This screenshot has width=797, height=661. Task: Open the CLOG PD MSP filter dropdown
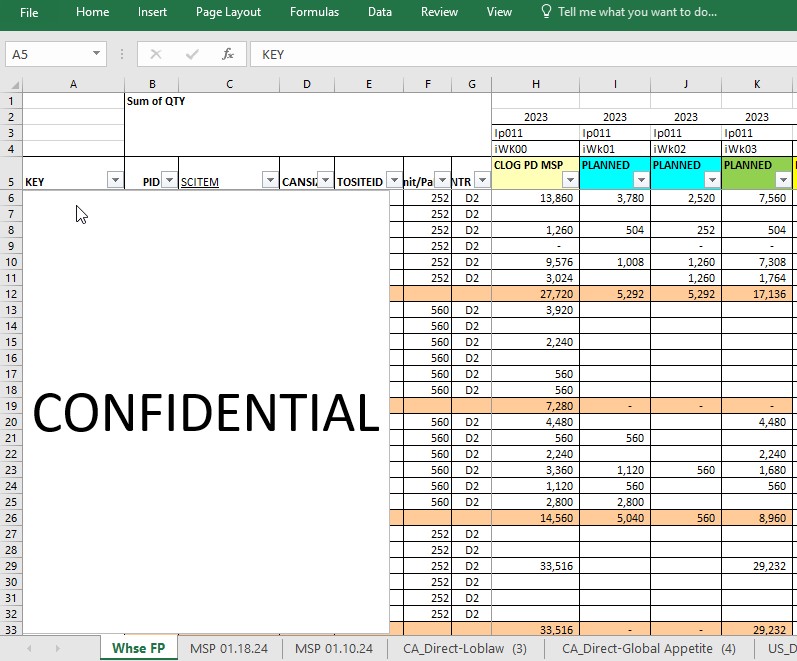pyautogui.click(x=570, y=180)
